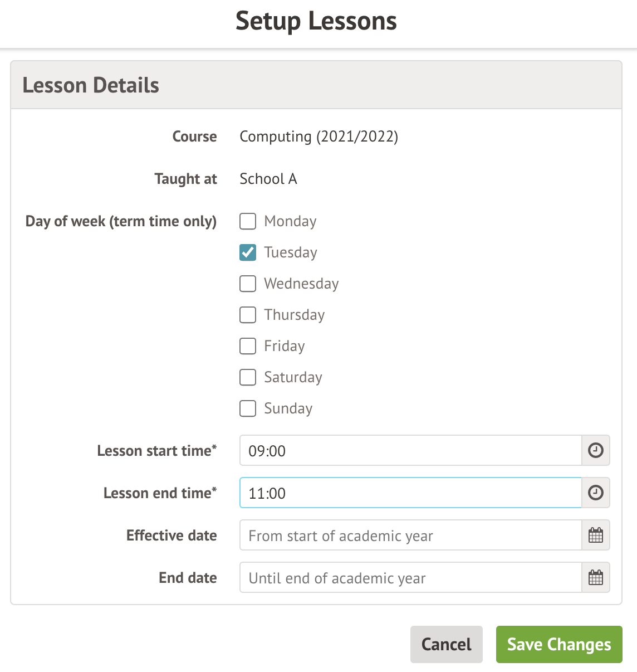Open calendar picker for End date
The height and width of the screenshot is (672, 637).
[596, 577]
